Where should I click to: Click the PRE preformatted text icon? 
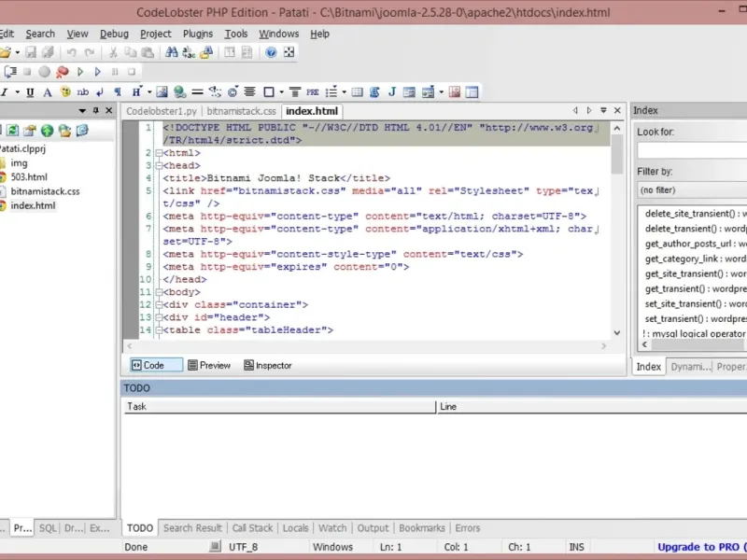click(312, 92)
